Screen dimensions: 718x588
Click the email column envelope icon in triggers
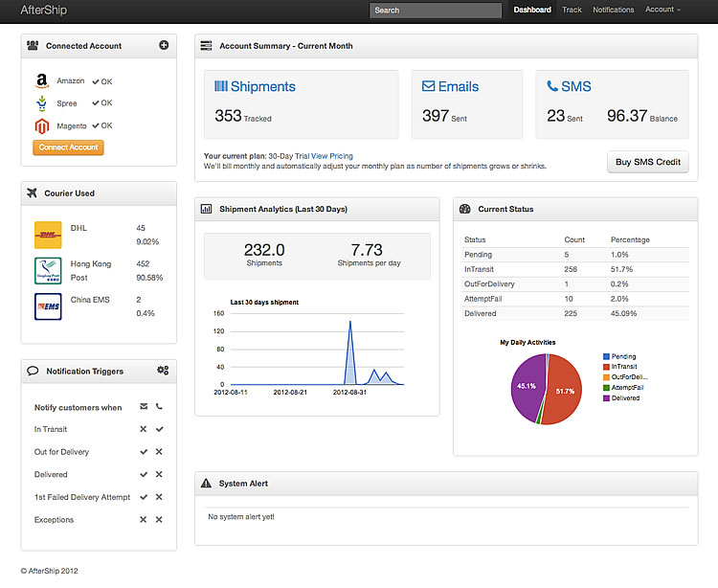coord(144,406)
